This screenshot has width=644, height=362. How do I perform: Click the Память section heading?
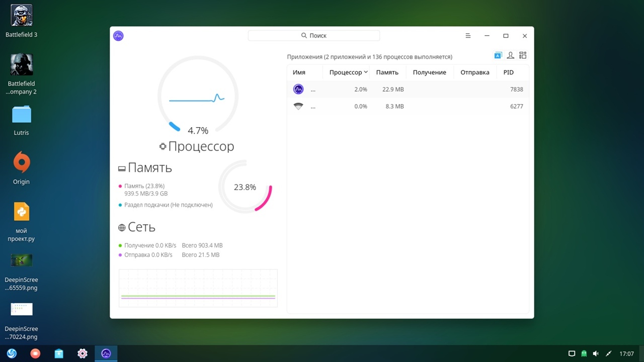[150, 168]
